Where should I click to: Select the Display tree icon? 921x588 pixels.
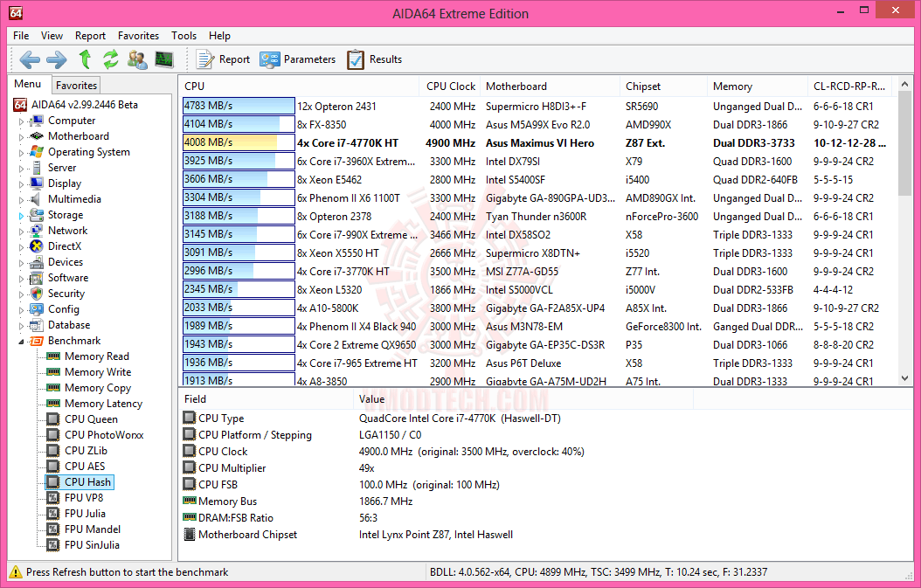[37, 183]
